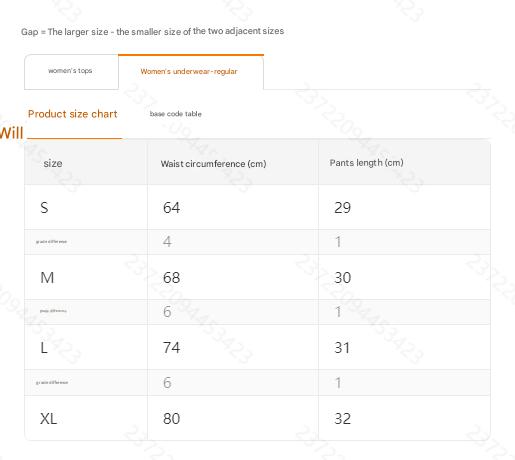Screen dimensions: 515x460
Task: Select the XL size row label
Action: [49, 419]
